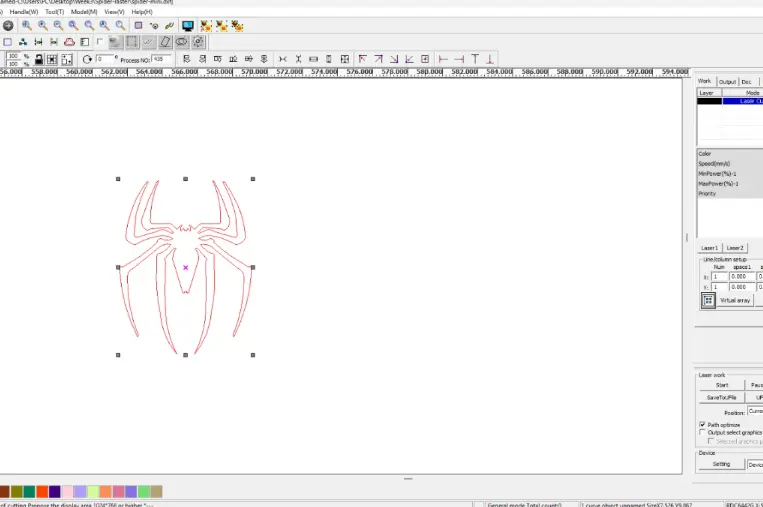
Task: Click the gray square icon beside the zoom tools
Action: (139, 25)
